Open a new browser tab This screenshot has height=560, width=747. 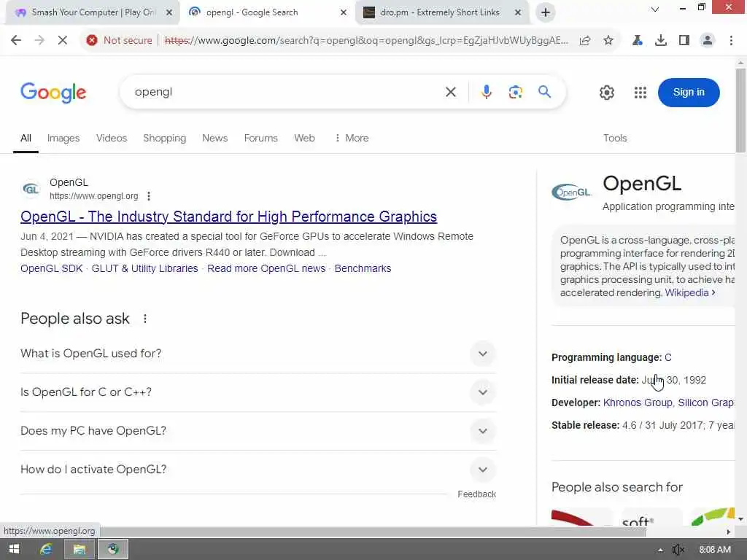coord(546,12)
